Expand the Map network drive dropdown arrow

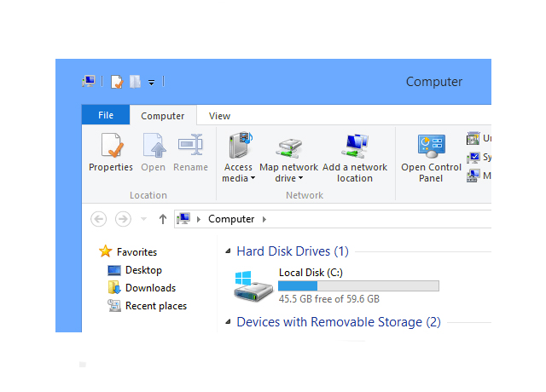pyautogui.click(x=300, y=178)
